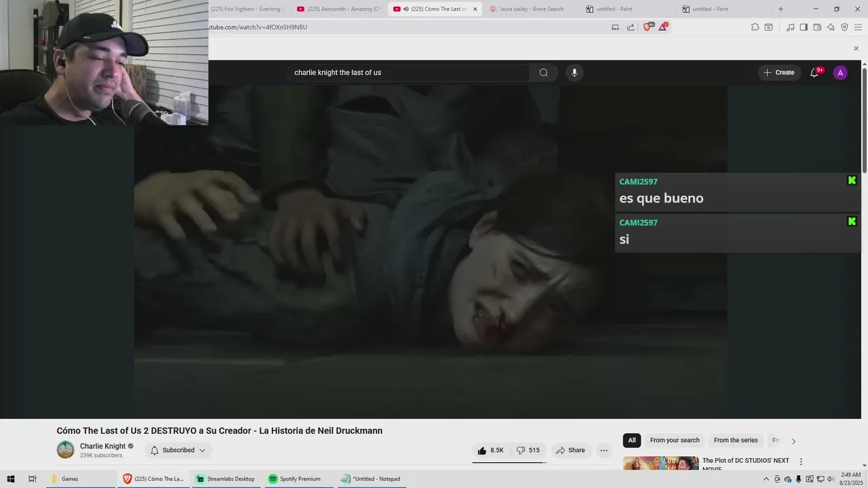Click the browser address bar URL
The height and width of the screenshot is (488, 868).
[258, 27]
